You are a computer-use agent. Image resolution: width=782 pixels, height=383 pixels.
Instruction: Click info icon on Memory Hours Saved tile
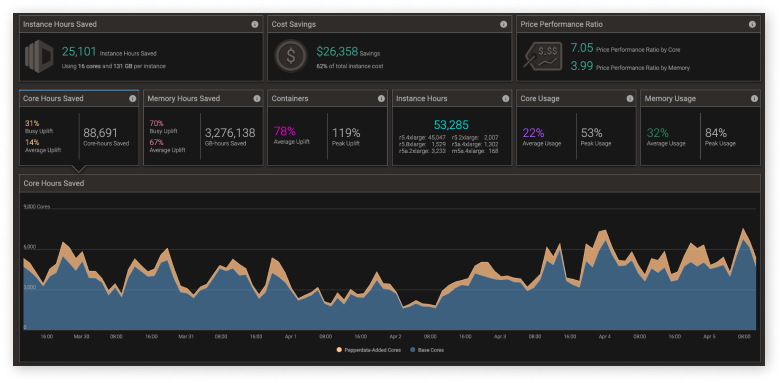pyautogui.click(x=257, y=99)
